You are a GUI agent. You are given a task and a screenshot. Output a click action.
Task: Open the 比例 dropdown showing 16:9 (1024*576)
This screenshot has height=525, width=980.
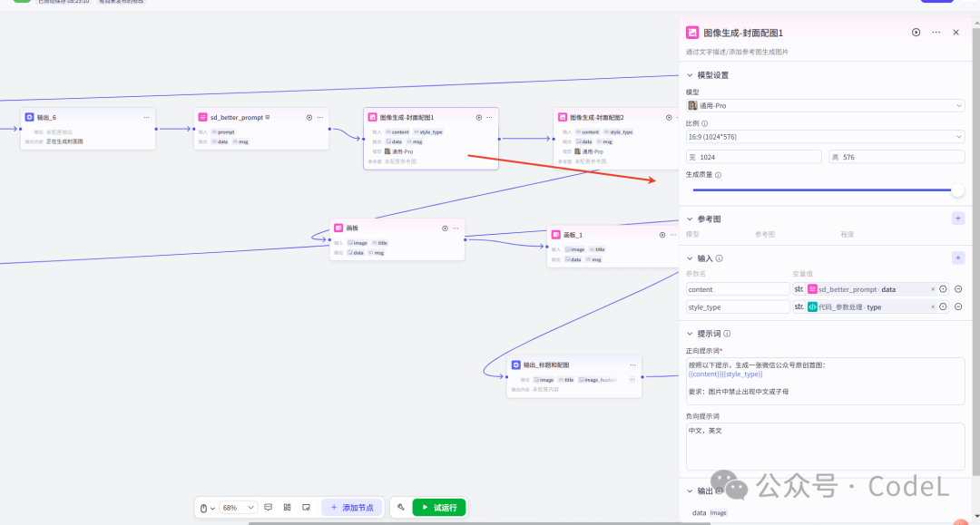point(825,137)
